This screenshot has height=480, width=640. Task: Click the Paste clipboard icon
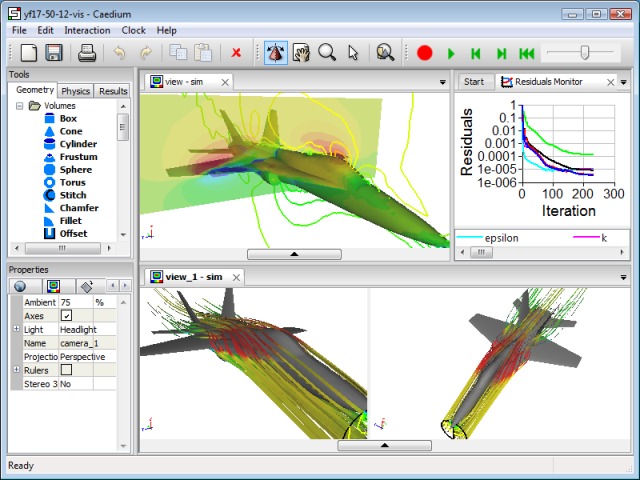(203, 53)
